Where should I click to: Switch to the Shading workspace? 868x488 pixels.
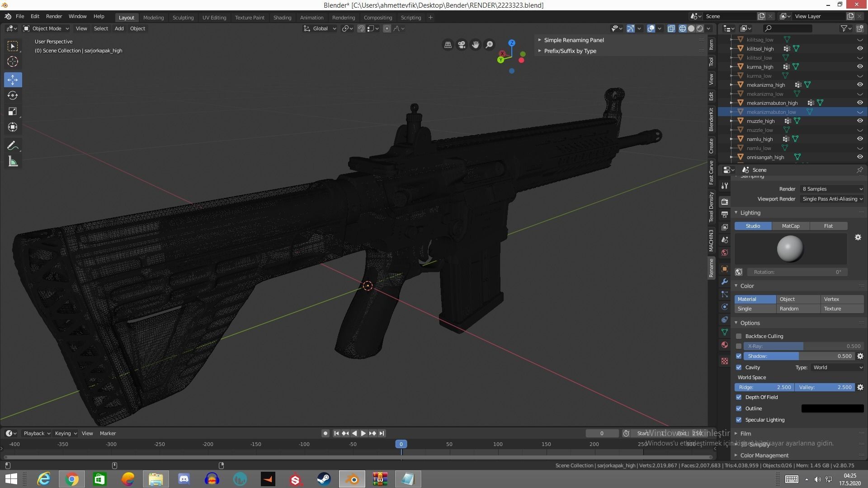(282, 18)
